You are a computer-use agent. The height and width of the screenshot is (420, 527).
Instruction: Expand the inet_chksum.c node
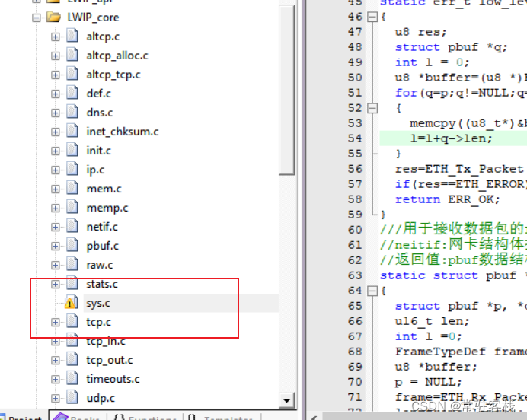click(x=56, y=132)
